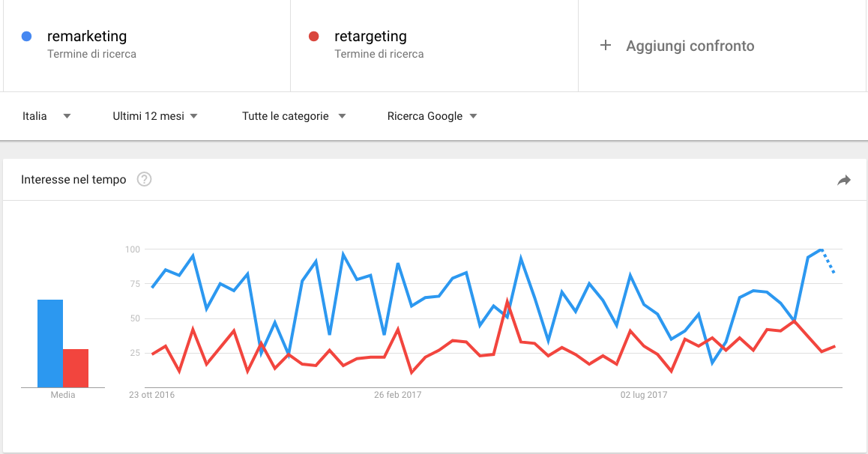Open the Ultimi 12 mesi time range dropdown
The image size is (868, 454).
pos(155,116)
